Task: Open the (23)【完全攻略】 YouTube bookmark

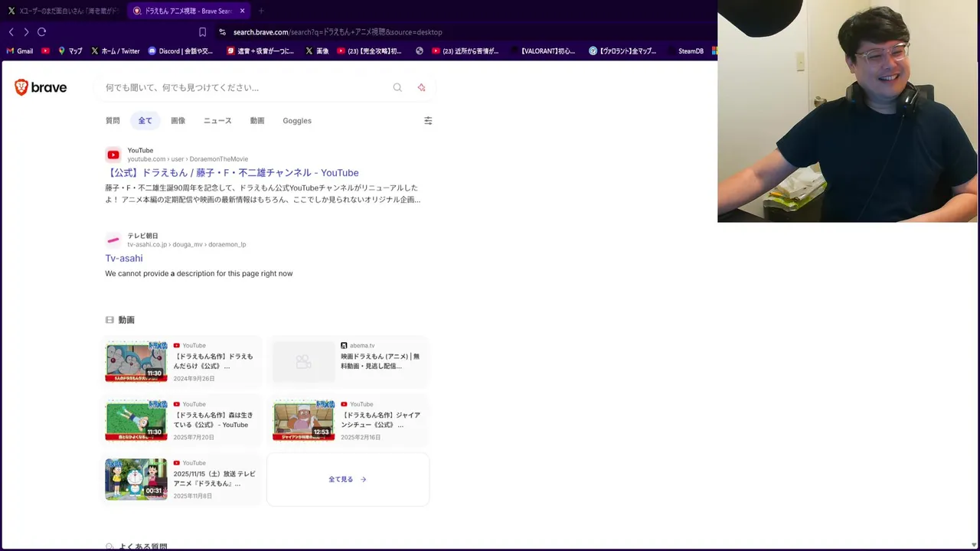Action: click(369, 51)
